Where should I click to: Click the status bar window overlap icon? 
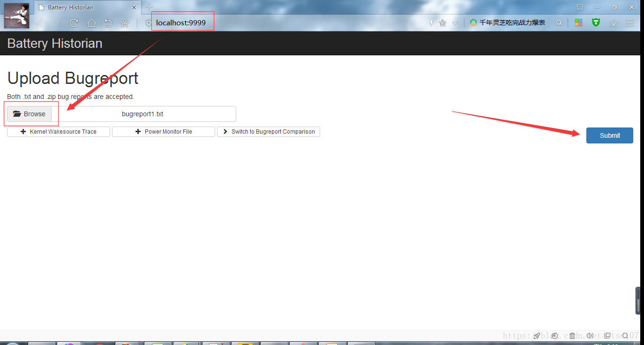click(607, 336)
